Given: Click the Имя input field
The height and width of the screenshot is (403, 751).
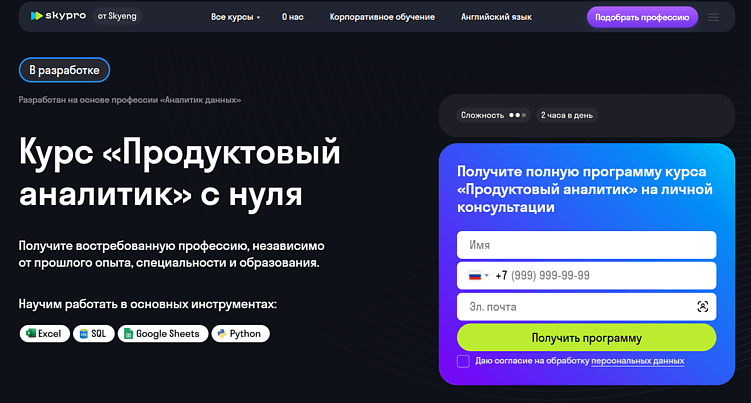Looking at the screenshot, I should pos(586,245).
